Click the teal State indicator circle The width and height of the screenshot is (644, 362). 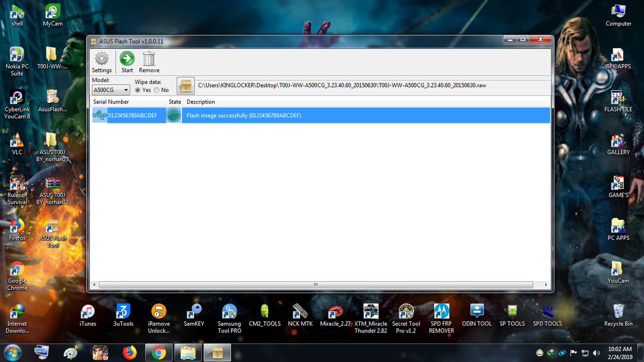(x=174, y=116)
